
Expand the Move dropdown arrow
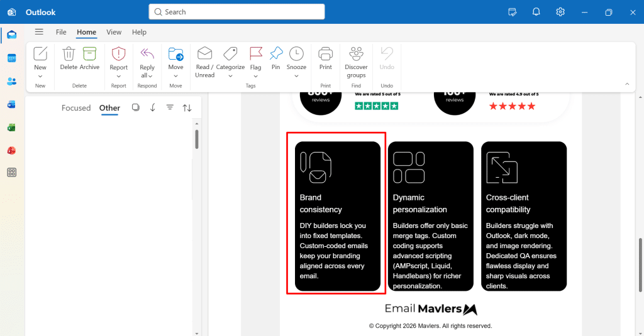(x=176, y=77)
